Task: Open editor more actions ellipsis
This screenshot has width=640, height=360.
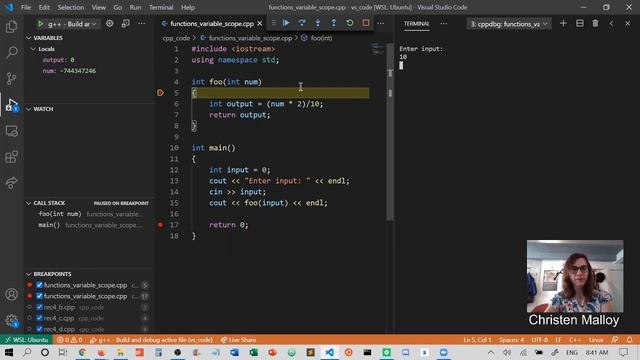Action: point(381,24)
